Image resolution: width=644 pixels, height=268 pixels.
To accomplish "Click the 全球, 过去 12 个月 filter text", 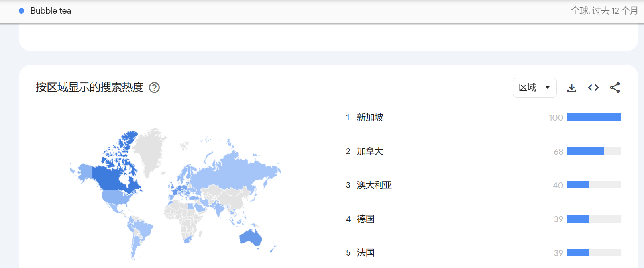I will point(604,11).
